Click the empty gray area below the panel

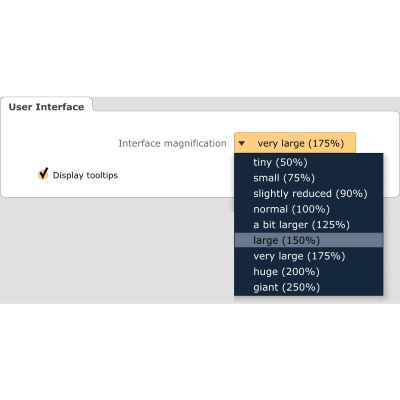(117, 250)
